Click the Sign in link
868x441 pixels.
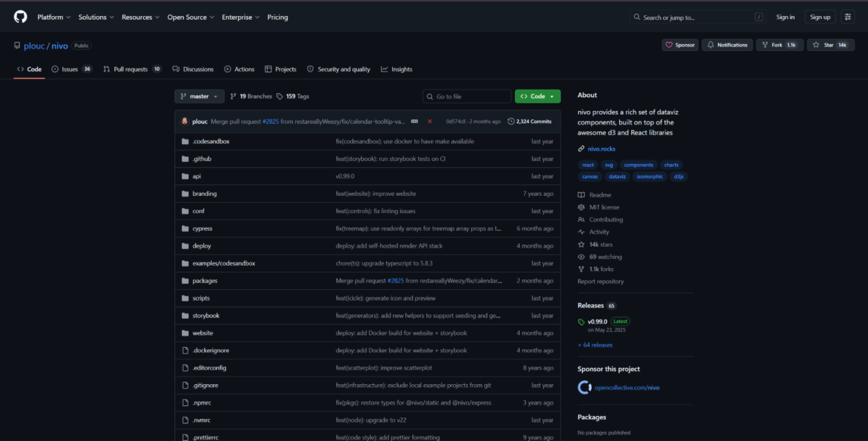(785, 17)
